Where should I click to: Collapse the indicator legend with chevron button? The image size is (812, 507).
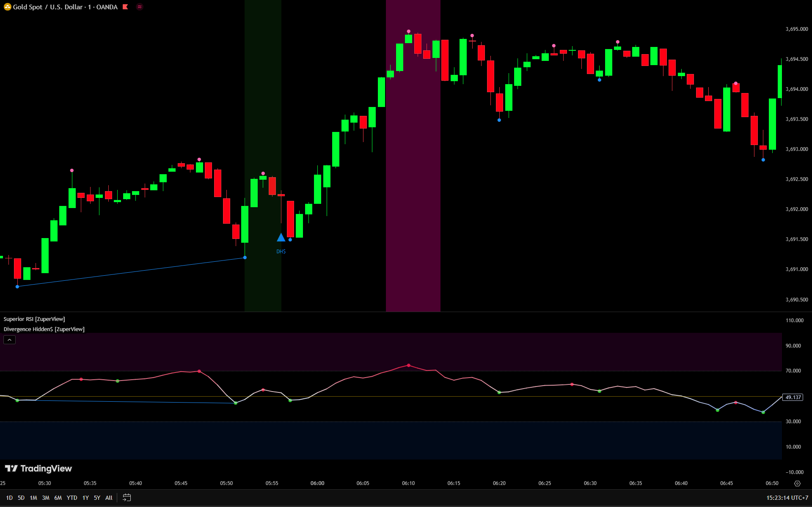point(9,340)
